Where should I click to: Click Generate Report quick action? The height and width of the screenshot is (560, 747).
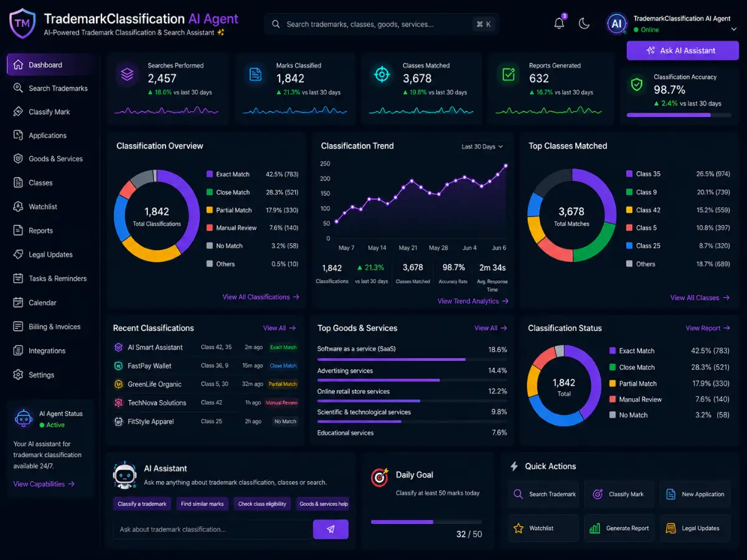(619, 528)
